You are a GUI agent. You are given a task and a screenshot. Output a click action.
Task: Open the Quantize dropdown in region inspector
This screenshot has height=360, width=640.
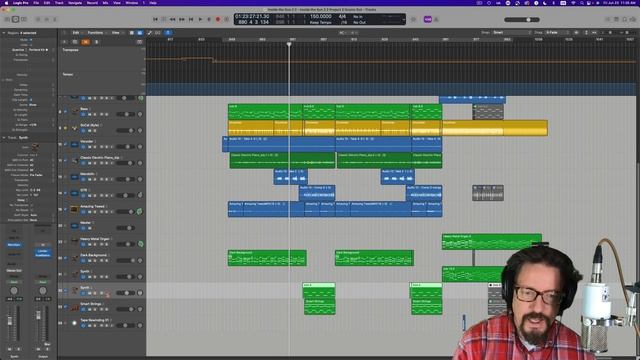(x=38, y=50)
